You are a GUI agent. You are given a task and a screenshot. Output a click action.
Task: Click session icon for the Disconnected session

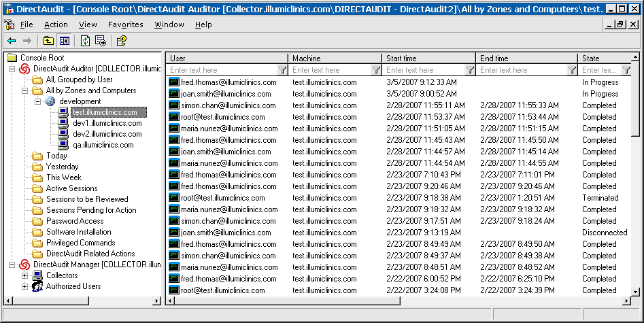(174, 232)
